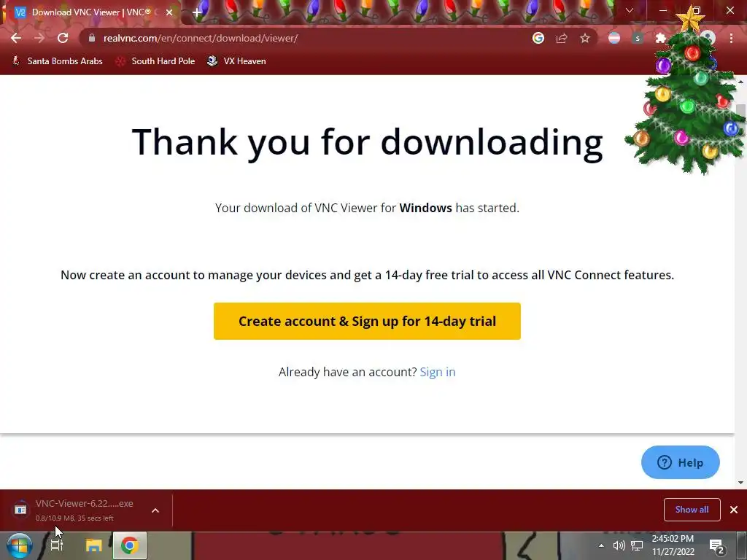The height and width of the screenshot is (560, 747).
Task: Select the Download VNC Viewer tab
Action: pyautogui.click(x=91, y=12)
